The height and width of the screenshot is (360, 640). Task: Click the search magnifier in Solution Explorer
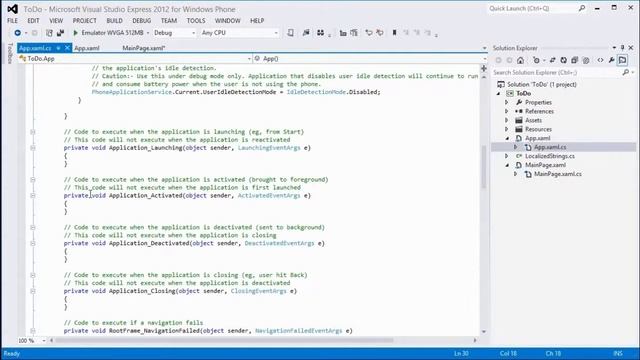[x=626, y=72]
